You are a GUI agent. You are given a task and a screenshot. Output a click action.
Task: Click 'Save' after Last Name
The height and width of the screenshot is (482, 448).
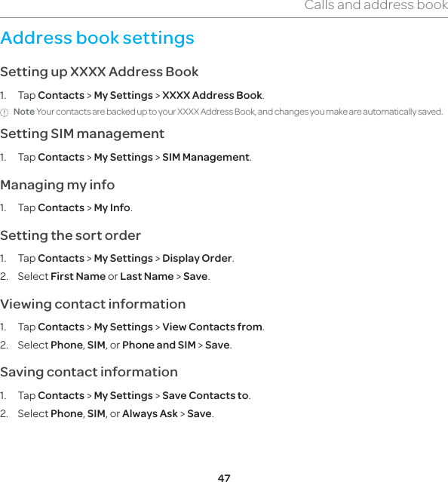point(195,276)
